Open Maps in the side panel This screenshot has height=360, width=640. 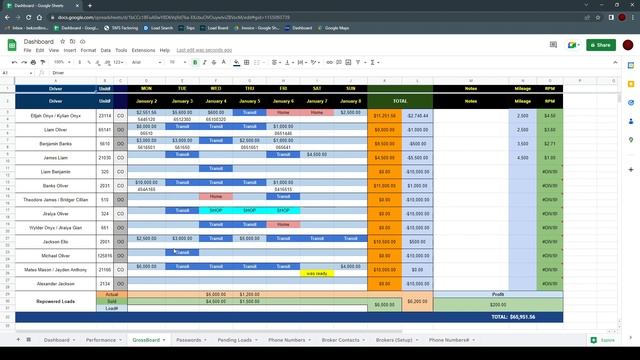coord(631,140)
